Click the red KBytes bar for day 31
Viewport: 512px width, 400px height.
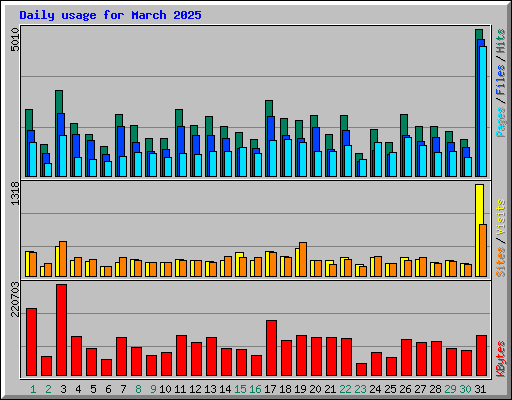tap(482, 355)
